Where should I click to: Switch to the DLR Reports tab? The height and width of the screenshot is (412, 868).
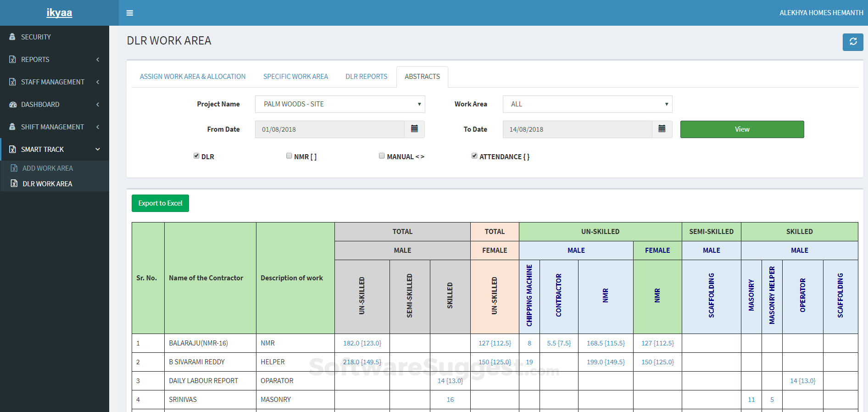pyautogui.click(x=366, y=77)
